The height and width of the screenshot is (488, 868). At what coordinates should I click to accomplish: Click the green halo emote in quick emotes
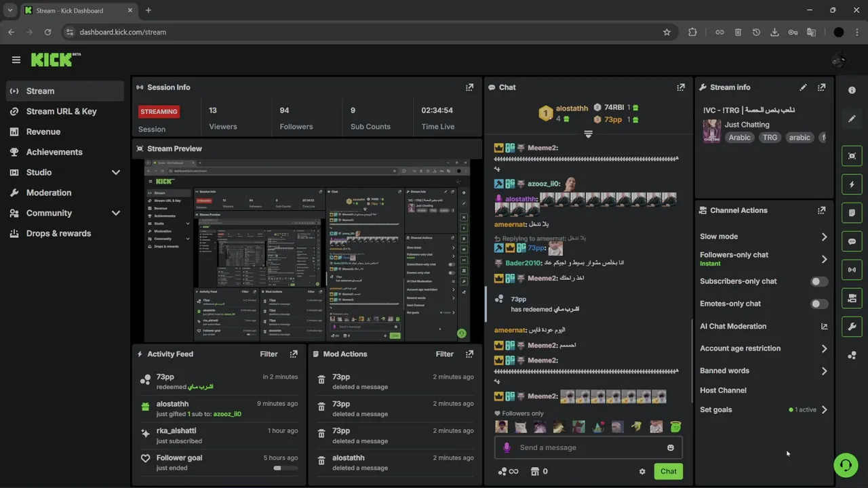[675, 426]
